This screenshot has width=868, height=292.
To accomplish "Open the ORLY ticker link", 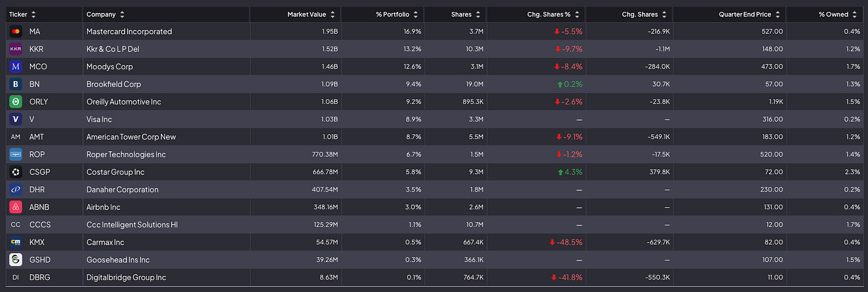I will [x=39, y=102].
